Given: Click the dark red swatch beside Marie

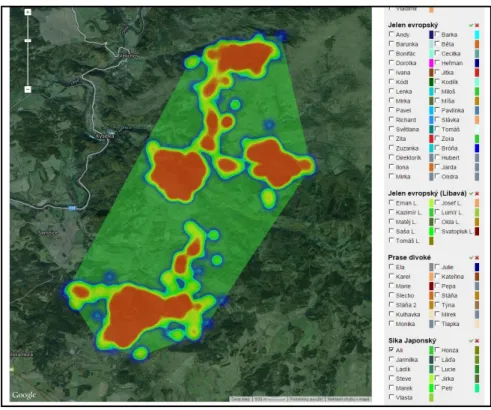Looking at the screenshot, I should [x=431, y=286].
